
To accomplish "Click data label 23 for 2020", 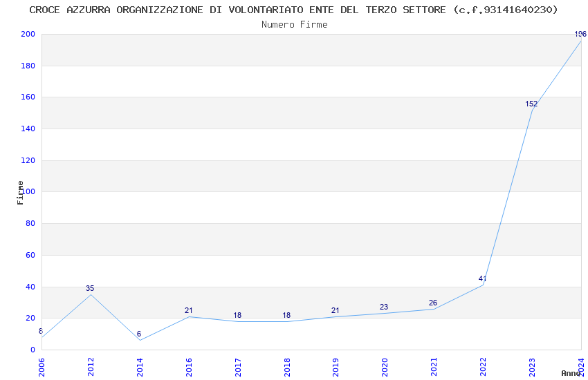I will pos(384,307).
